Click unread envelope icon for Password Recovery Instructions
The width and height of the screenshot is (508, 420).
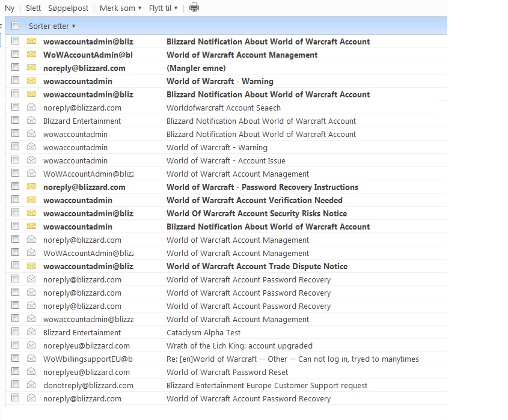point(31,186)
